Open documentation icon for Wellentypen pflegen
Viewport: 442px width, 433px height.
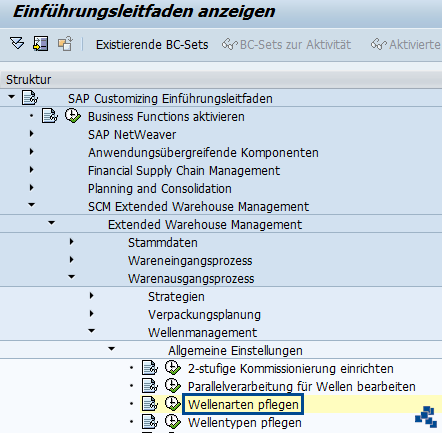click(x=150, y=422)
